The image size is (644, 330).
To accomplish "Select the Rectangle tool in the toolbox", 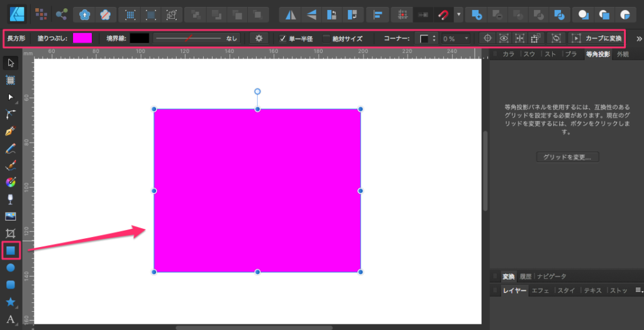I will [11, 251].
